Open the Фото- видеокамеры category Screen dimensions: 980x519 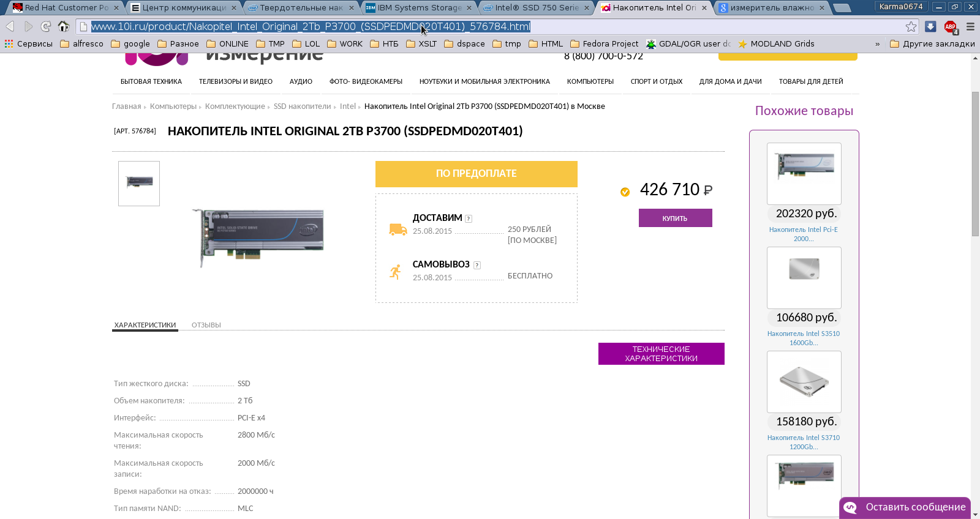pyautogui.click(x=366, y=81)
